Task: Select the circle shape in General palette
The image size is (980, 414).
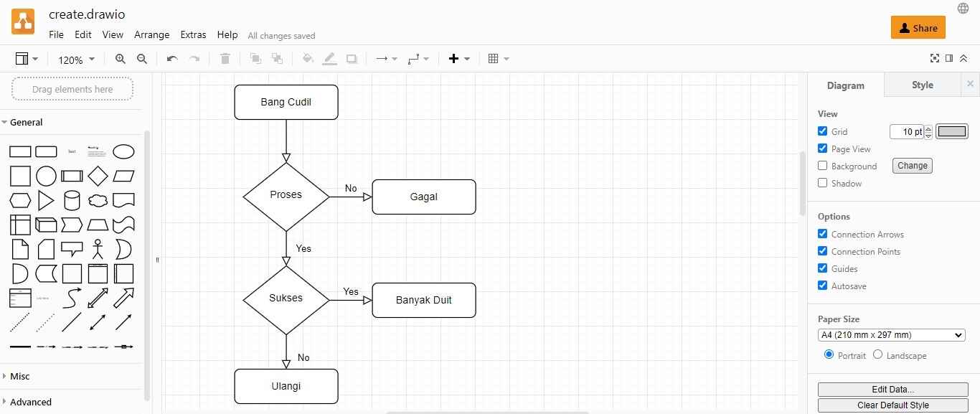Action: coord(46,176)
